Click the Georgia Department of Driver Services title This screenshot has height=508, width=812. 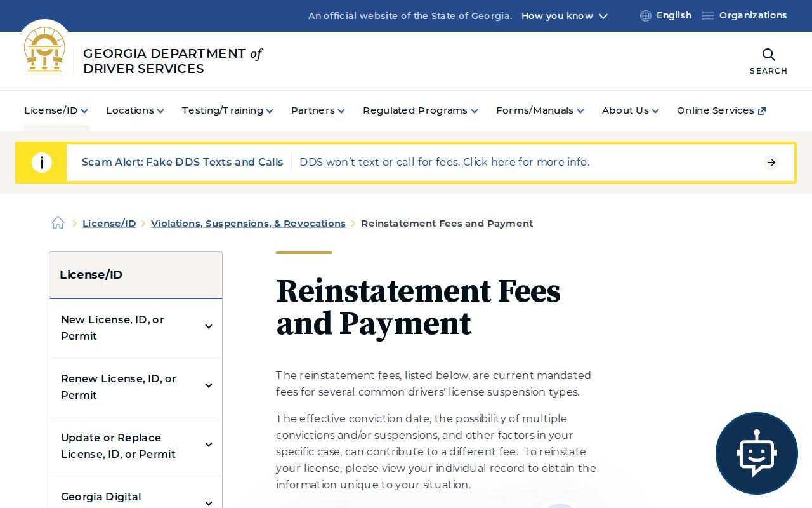(173, 61)
